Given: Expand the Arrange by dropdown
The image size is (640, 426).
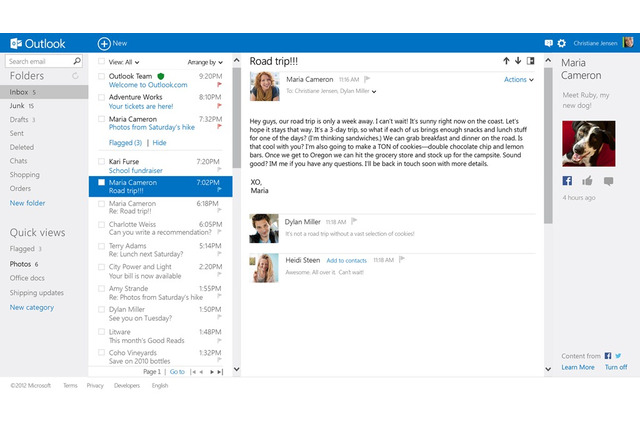Looking at the screenshot, I should coord(205,62).
